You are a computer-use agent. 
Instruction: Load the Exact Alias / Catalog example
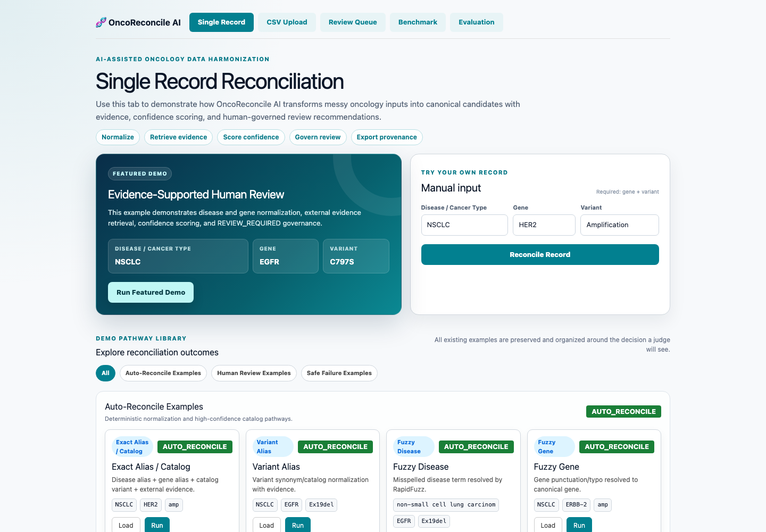[x=126, y=525]
